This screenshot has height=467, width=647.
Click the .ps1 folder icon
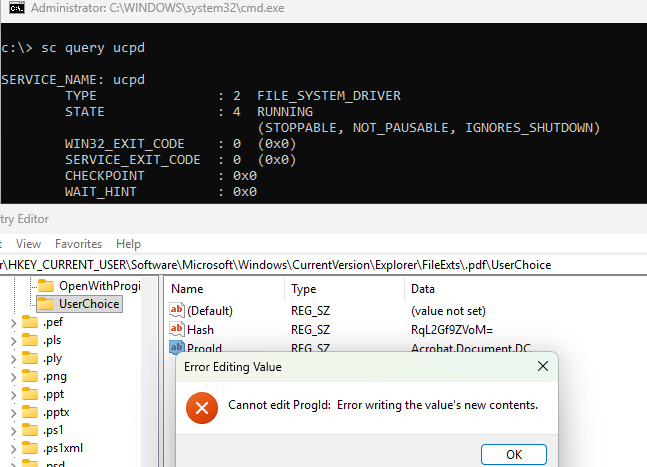pos(30,430)
